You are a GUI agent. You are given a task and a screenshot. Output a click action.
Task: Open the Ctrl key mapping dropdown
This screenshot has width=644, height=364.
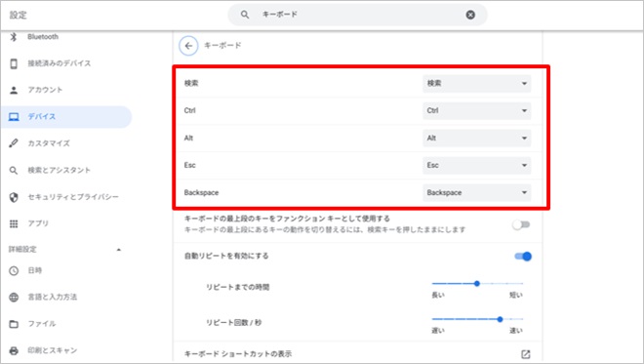[476, 110]
